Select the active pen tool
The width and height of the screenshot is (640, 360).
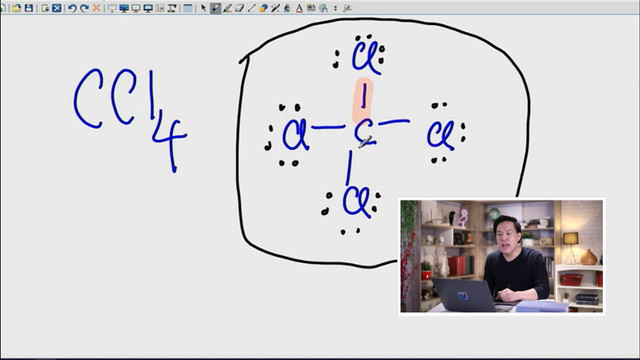pyautogui.click(x=215, y=8)
